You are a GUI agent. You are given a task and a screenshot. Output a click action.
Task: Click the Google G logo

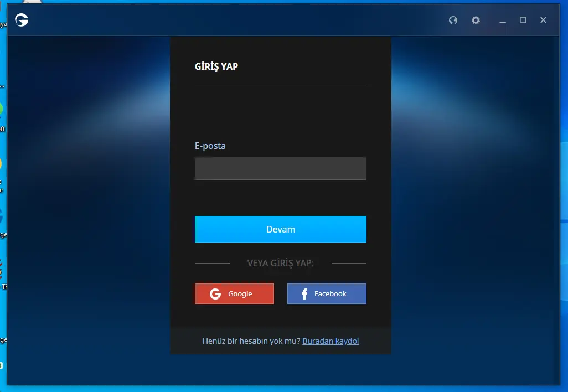(215, 294)
